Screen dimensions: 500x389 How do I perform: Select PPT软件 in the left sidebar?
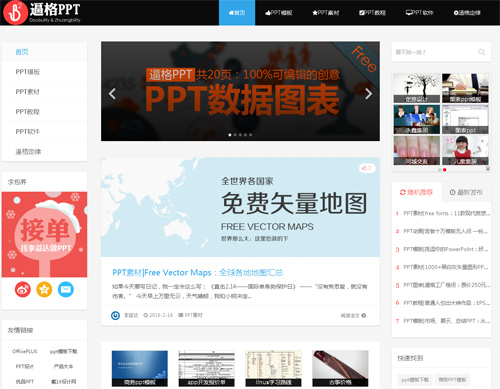point(44,132)
